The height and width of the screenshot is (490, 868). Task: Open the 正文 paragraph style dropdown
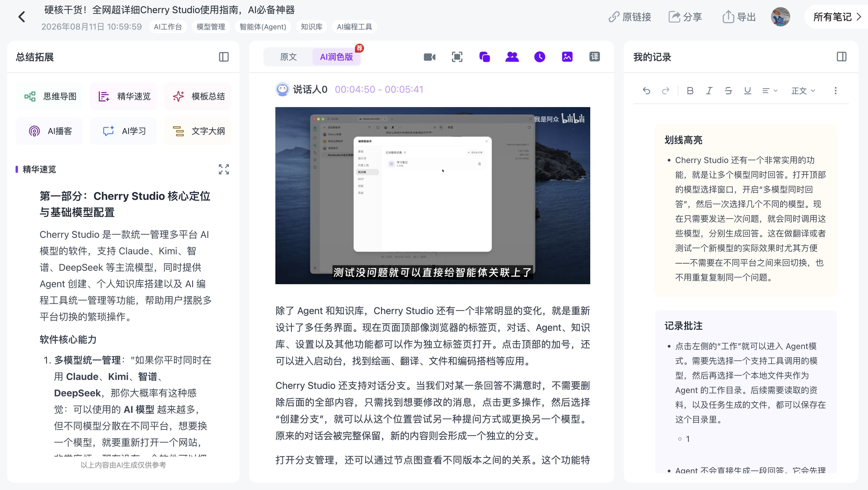(803, 91)
